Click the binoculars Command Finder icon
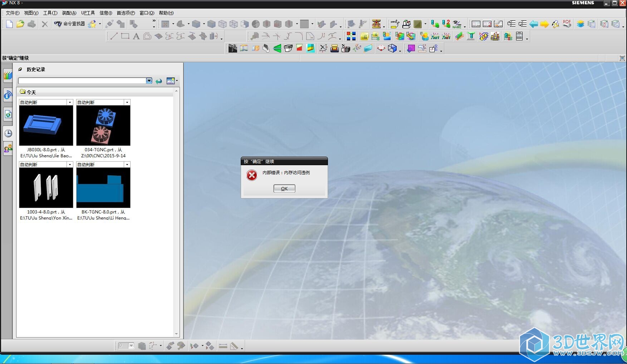Screen dimensions: 627x364 [x=58, y=24]
